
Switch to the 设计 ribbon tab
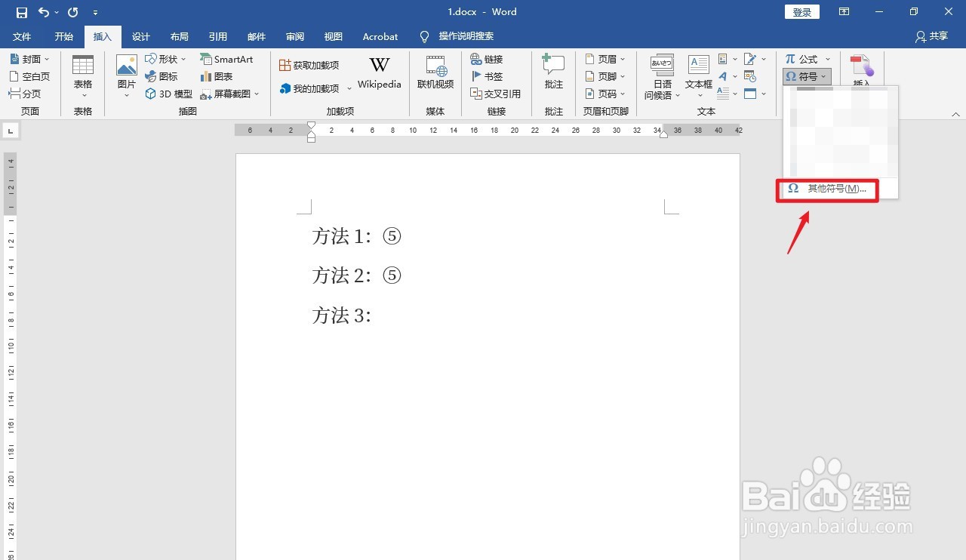pyautogui.click(x=140, y=36)
